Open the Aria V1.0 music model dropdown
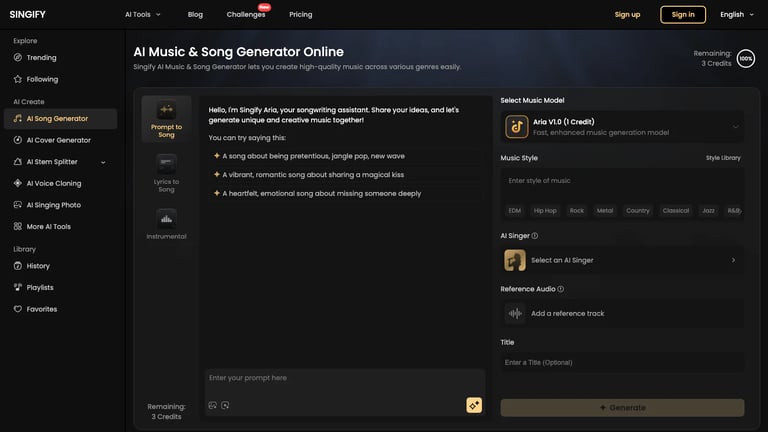The image size is (768, 432). [x=622, y=127]
